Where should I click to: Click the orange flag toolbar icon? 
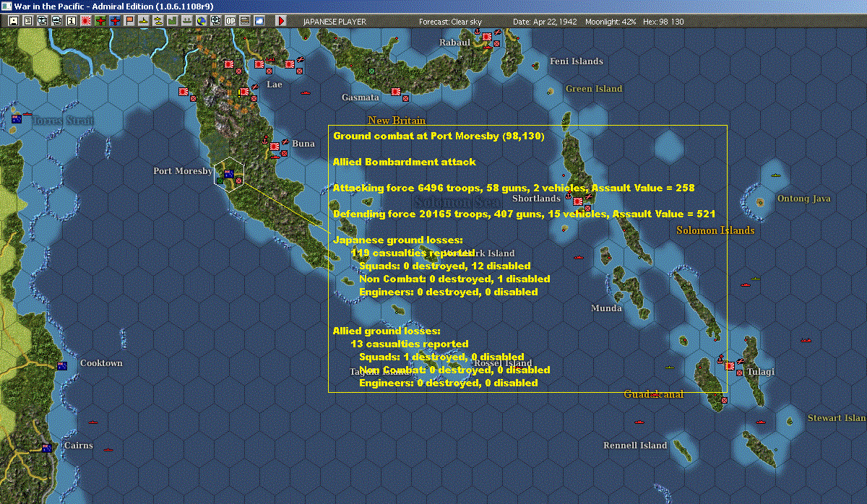129,21
